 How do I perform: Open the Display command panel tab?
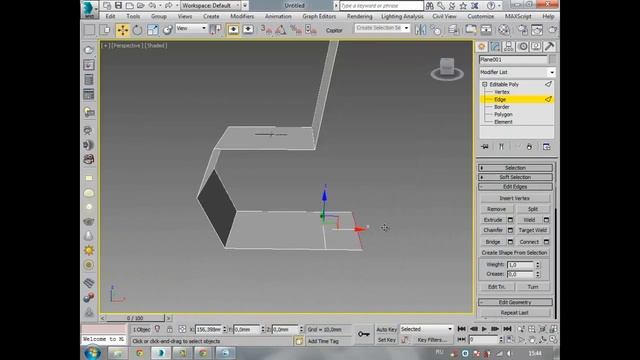(536, 47)
